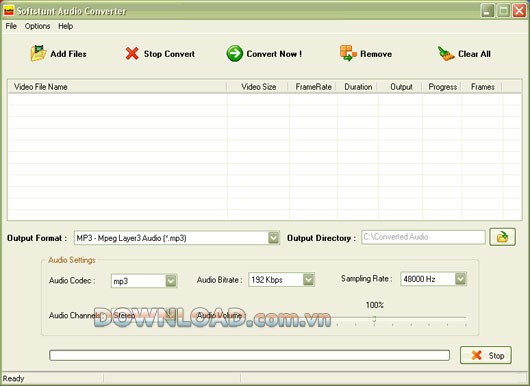Click the Duration column header

coord(358,87)
